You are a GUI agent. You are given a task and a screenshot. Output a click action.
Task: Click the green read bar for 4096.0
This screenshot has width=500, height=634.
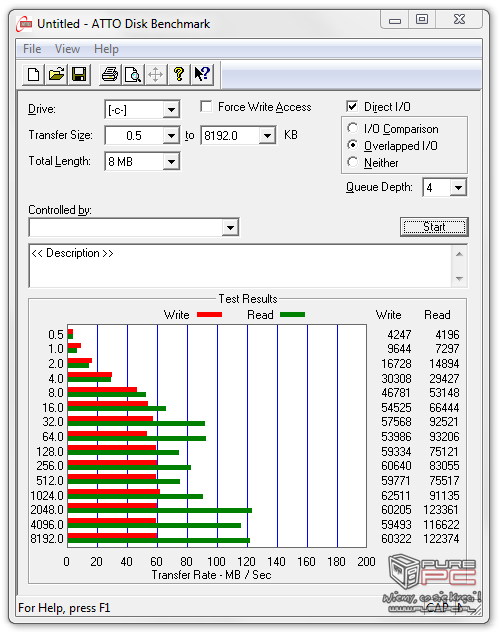154,525
